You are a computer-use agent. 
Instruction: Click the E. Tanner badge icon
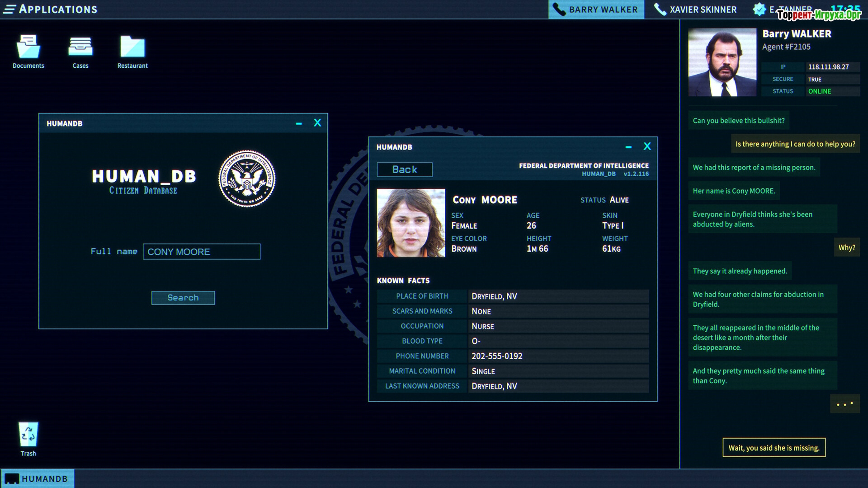pyautogui.click(x=759, y=9)
